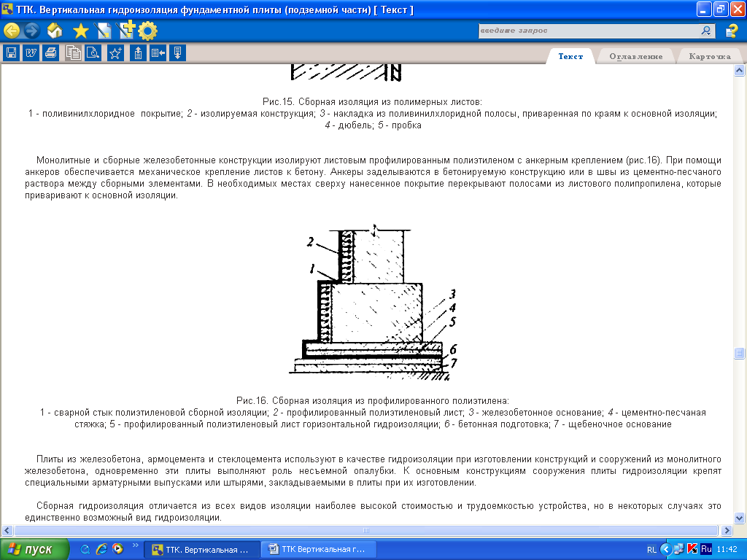Screen dimensions: 747x560
Task: Print document with the printer icon
Action: [x=50, y=52]
